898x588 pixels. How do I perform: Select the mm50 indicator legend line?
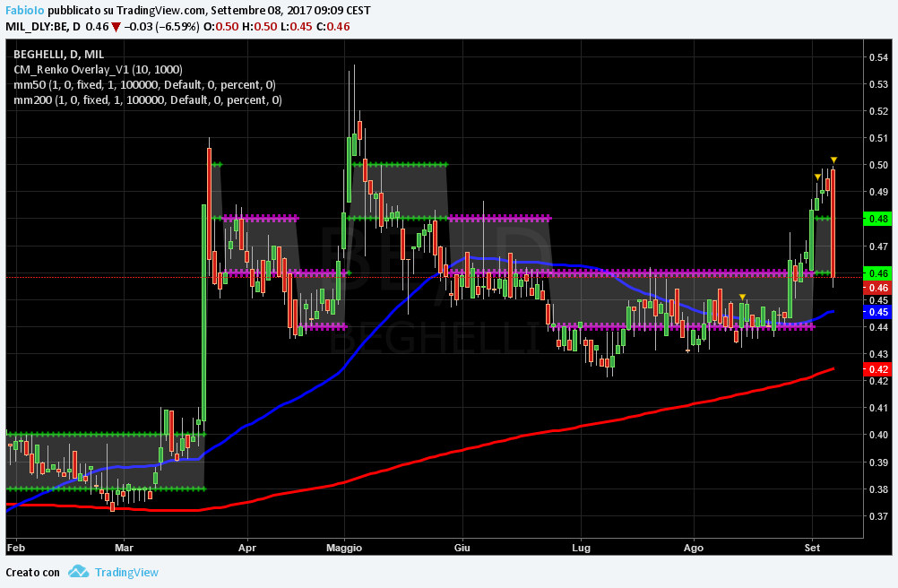pyautogui.click(x=144, y=85)
